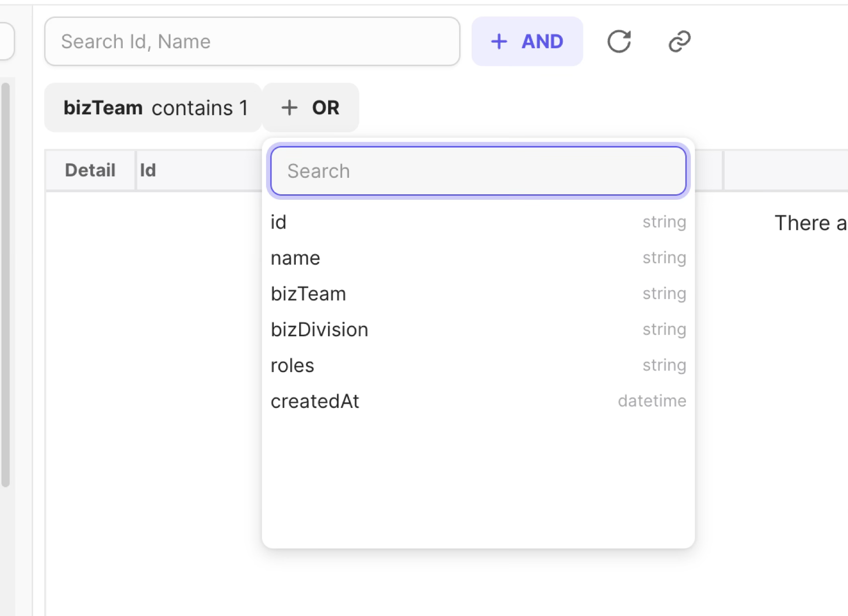Choose bizTeam from the field list
This screenshot has width=848, height=616.
(x=308, y=294)
